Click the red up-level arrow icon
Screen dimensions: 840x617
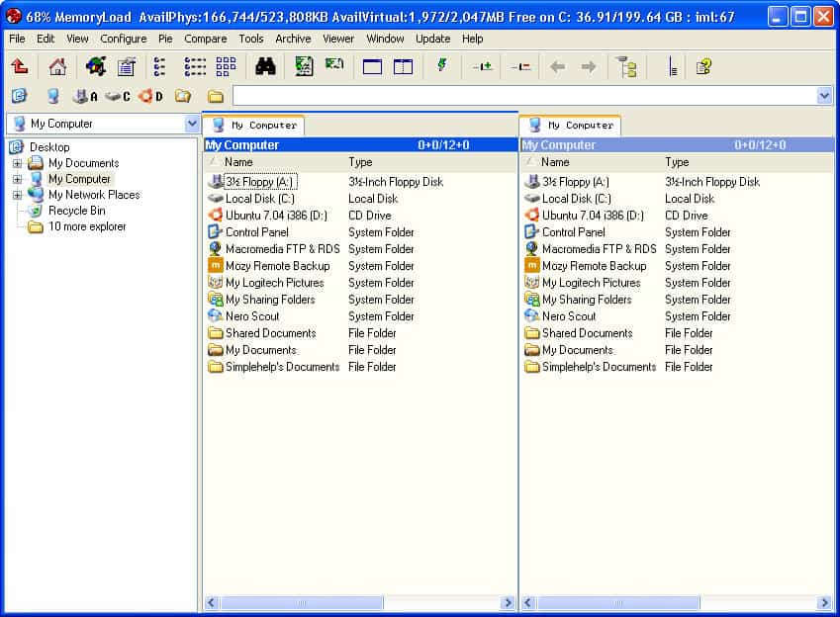pos(20,67)
